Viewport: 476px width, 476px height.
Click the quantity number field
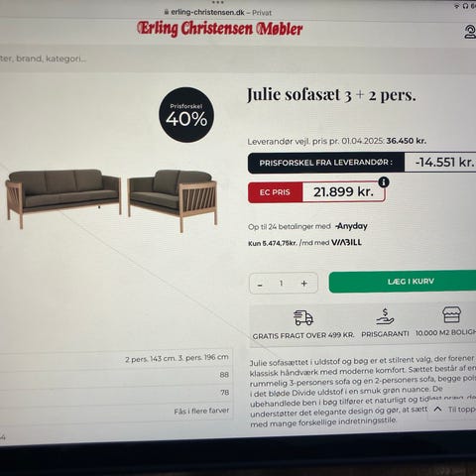click(x=281, y=284)
